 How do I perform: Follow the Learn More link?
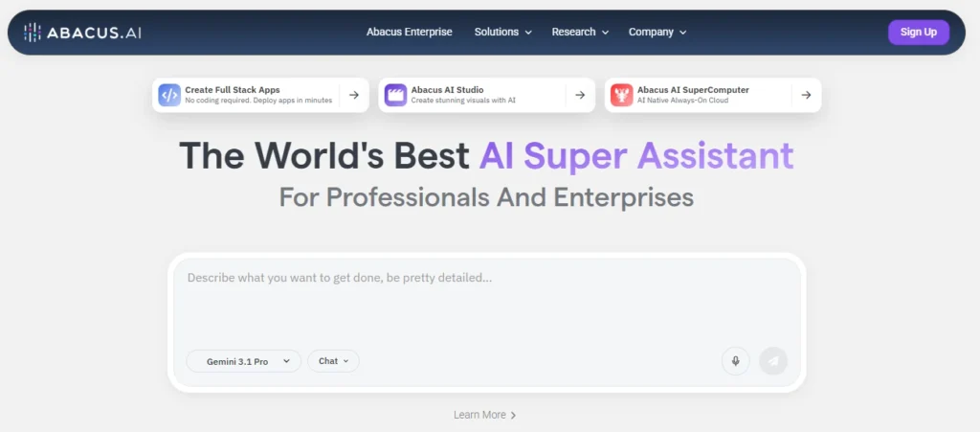point(485,415)
